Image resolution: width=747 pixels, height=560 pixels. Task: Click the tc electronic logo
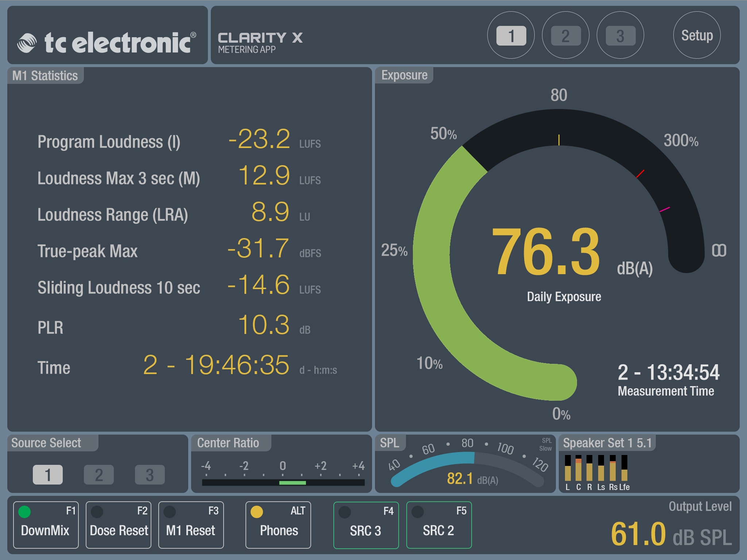[107, 42]
